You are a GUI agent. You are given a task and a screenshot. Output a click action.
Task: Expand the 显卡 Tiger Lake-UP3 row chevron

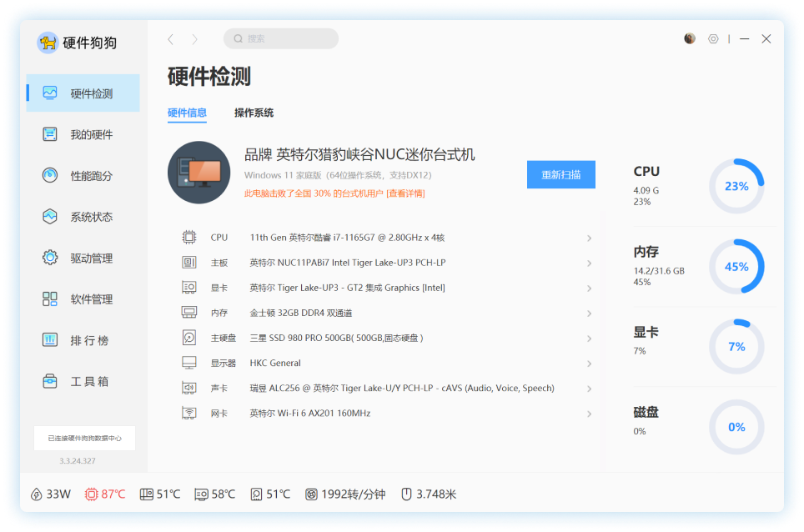tap(589, 288)
